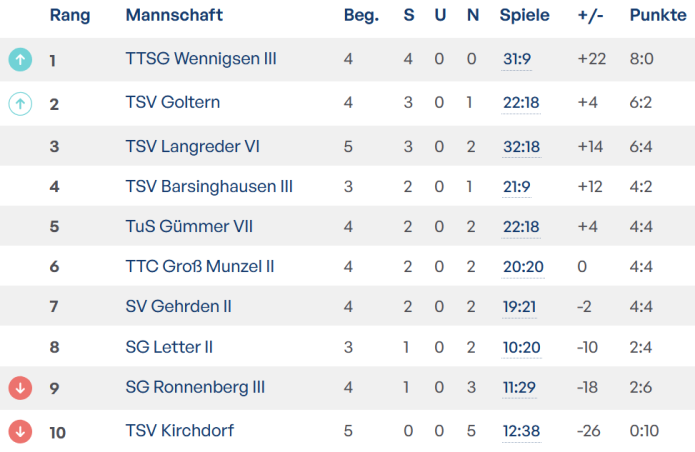Image resolution: width=695 pixels, height=452 pixels.
Task: Click the red down arrow beside TSV Kirchdorf
Action: 20,431
